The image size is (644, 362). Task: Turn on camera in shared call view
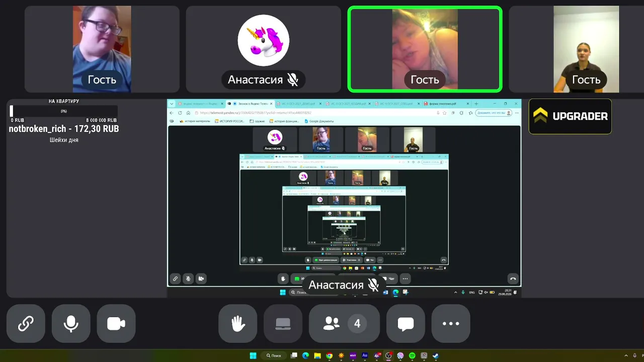(x=201, y=279)
